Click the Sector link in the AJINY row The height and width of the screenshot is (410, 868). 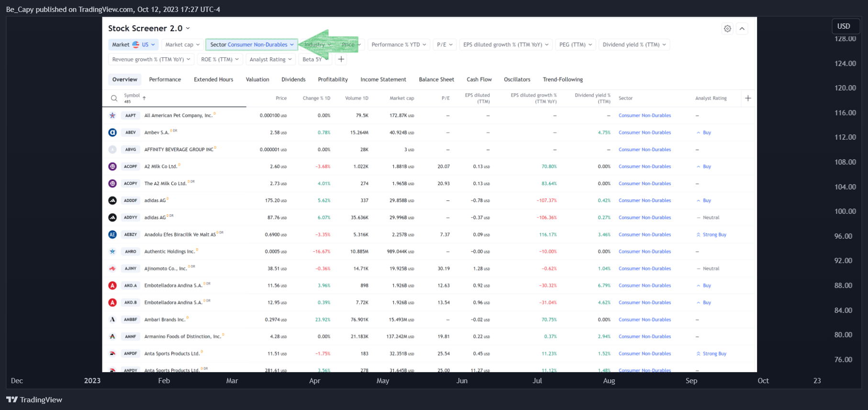[x=645, y=268]
